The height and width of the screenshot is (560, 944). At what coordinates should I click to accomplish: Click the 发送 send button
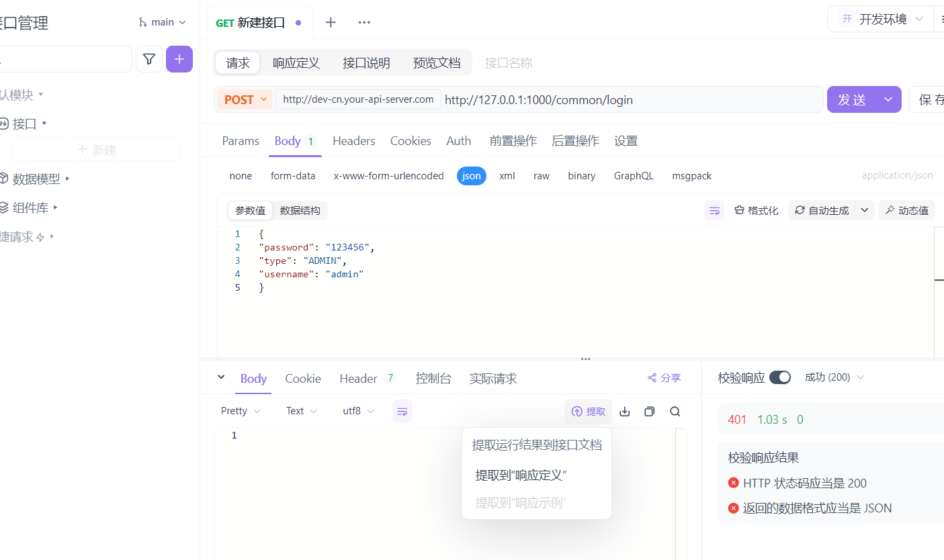coord(852,99)
